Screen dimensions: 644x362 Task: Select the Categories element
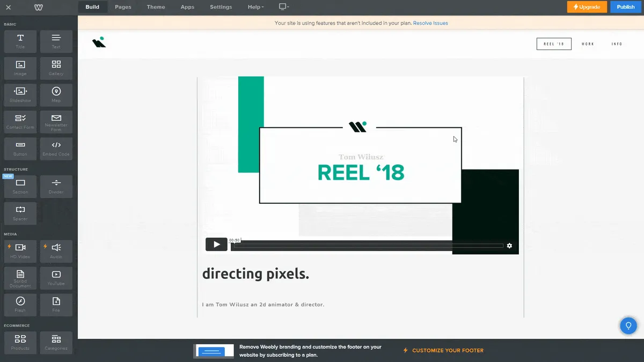[56, 343]
